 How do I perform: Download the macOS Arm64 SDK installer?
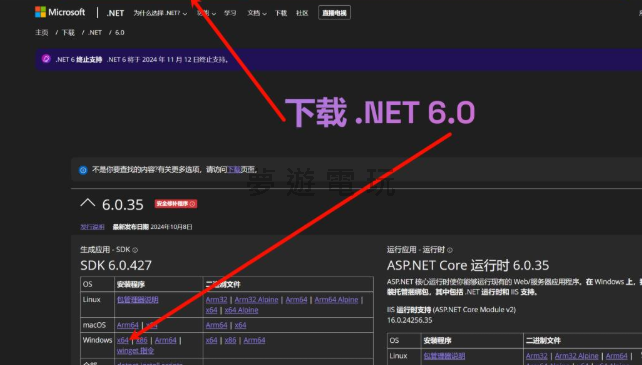click(x=127, y=325)
